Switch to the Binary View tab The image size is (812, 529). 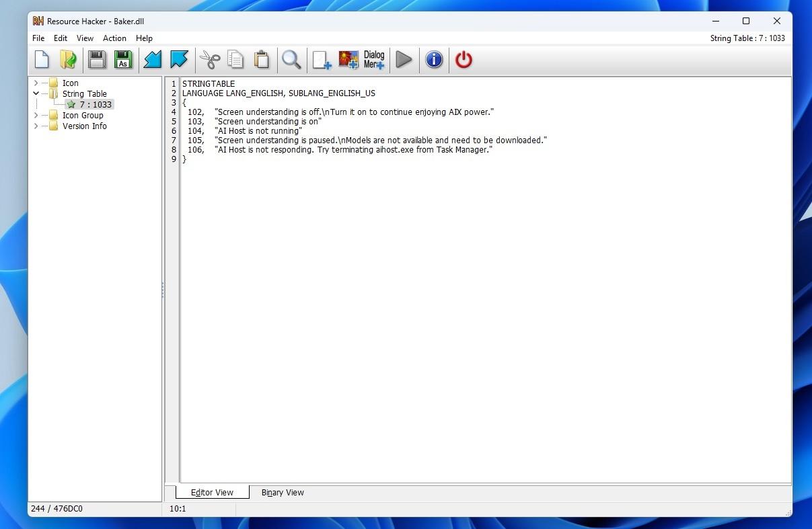pos(283,493)
